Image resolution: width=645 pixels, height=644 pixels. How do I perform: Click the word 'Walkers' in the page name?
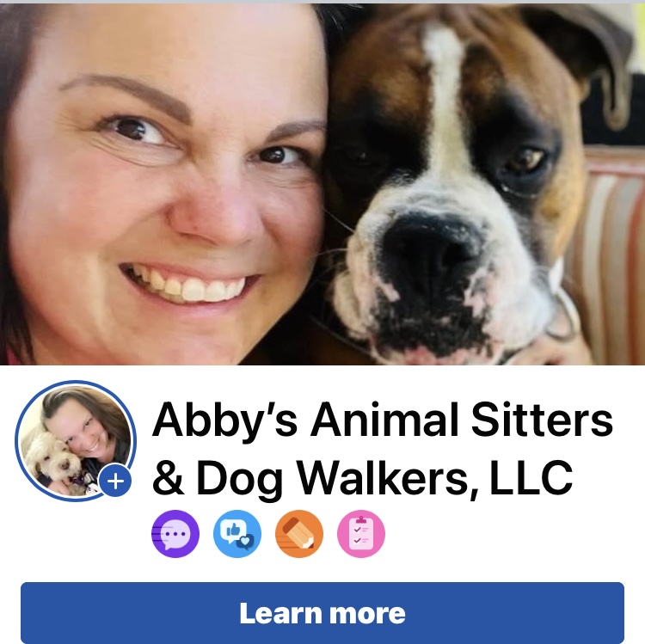[386, 478]
